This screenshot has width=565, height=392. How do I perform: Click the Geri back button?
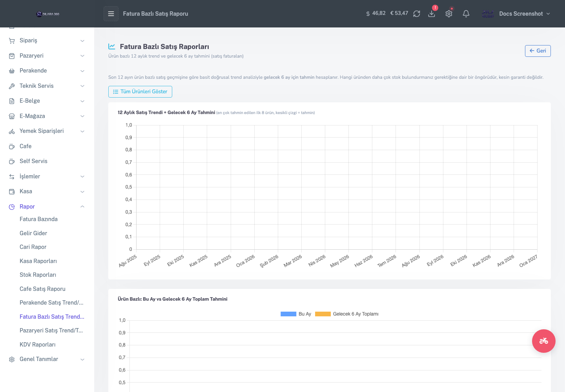pos(538,51)
